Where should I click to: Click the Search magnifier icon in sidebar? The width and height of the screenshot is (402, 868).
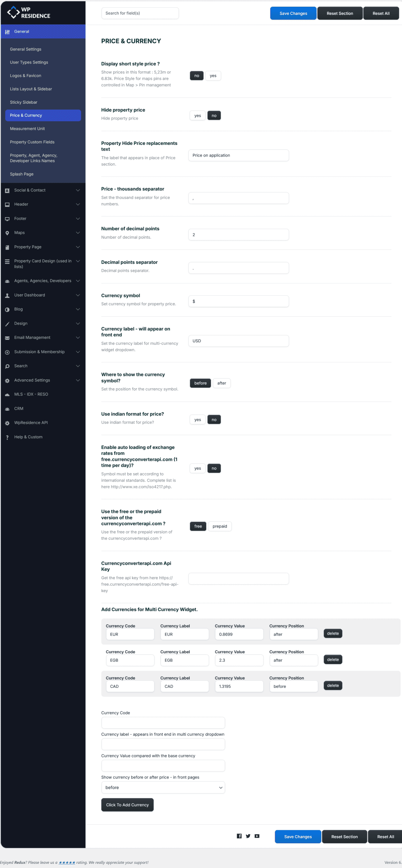7,366
